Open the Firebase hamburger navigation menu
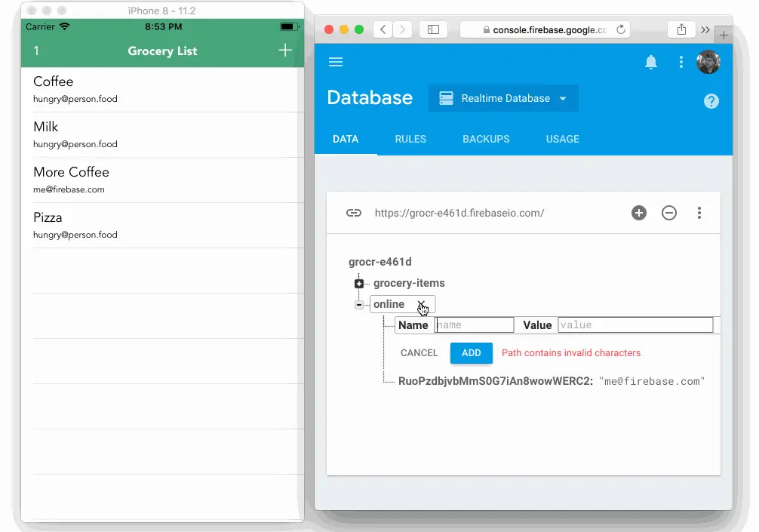This screenshot has height=532, width=759. [336, 62]
